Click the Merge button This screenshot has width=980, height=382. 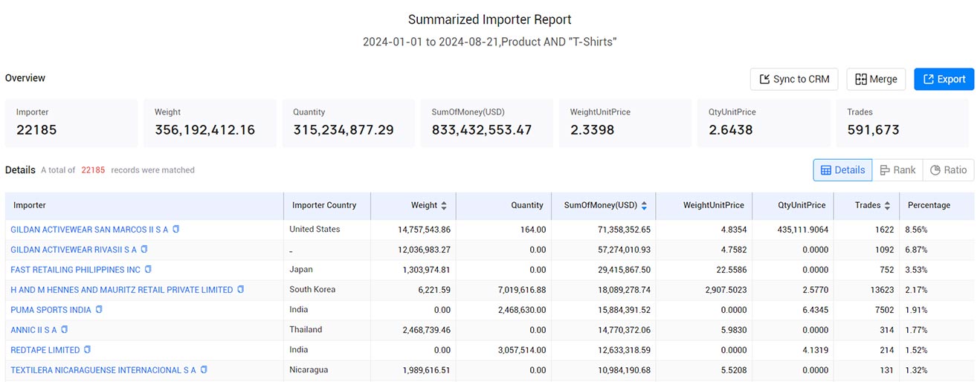876,80
